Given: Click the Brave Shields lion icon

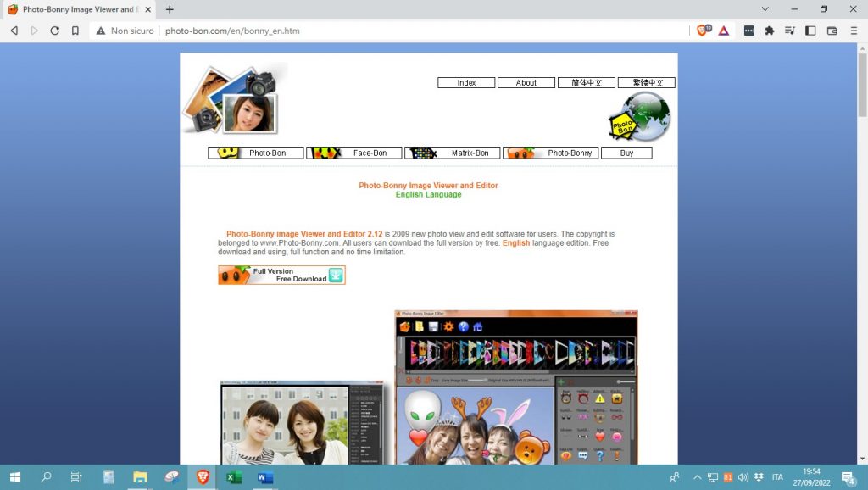Looking at the screenshot, I should pyautogui.click(x=703, y=31).
